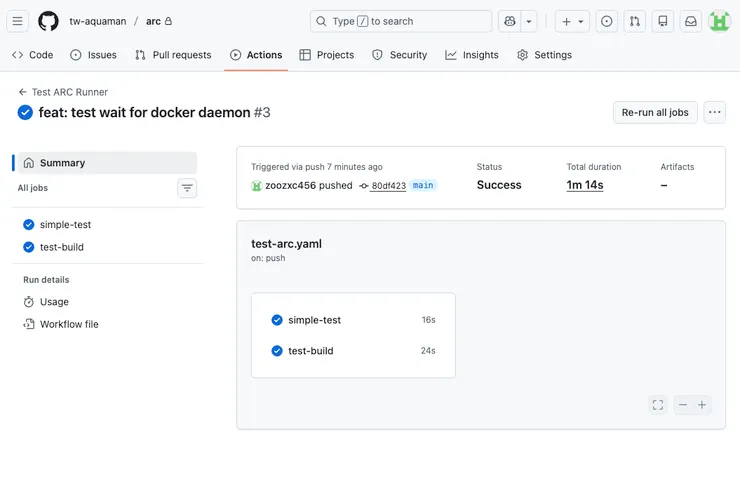Open the jobs filter button
The height and width of the screenshot is (492, 740).
tap(187, 188)
